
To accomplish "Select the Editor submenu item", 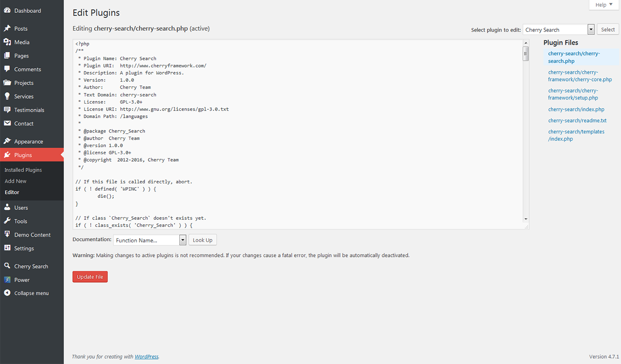I will point(12,192).
